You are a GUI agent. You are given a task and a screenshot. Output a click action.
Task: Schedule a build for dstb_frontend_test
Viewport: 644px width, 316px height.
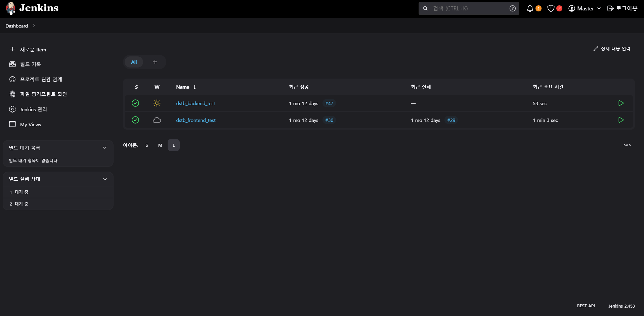tap(621, 120)
